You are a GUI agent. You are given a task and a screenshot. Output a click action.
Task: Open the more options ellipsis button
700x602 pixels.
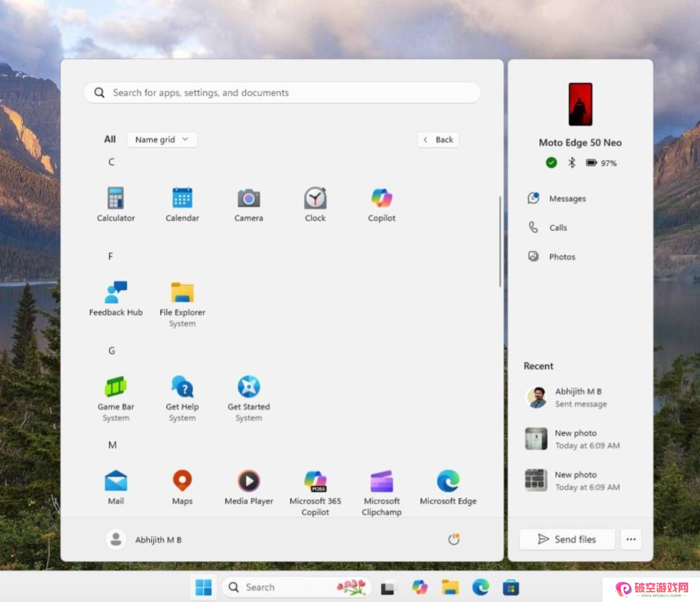pos(631,539)
